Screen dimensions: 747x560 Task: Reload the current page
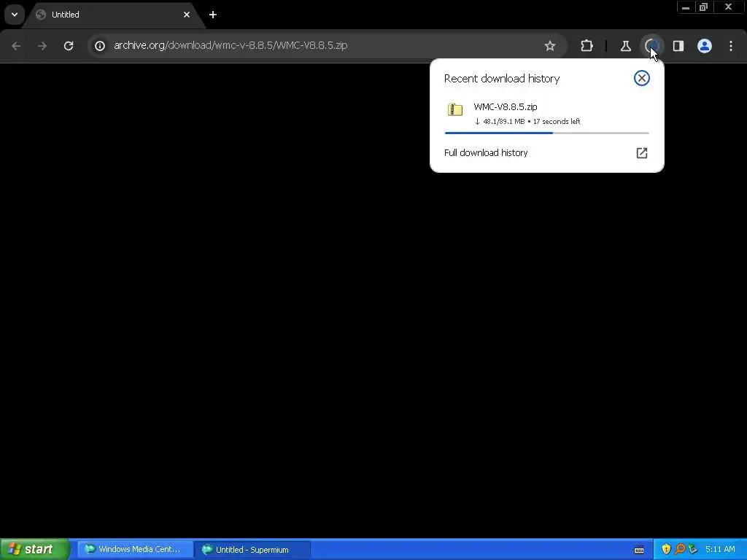[69, 46]
